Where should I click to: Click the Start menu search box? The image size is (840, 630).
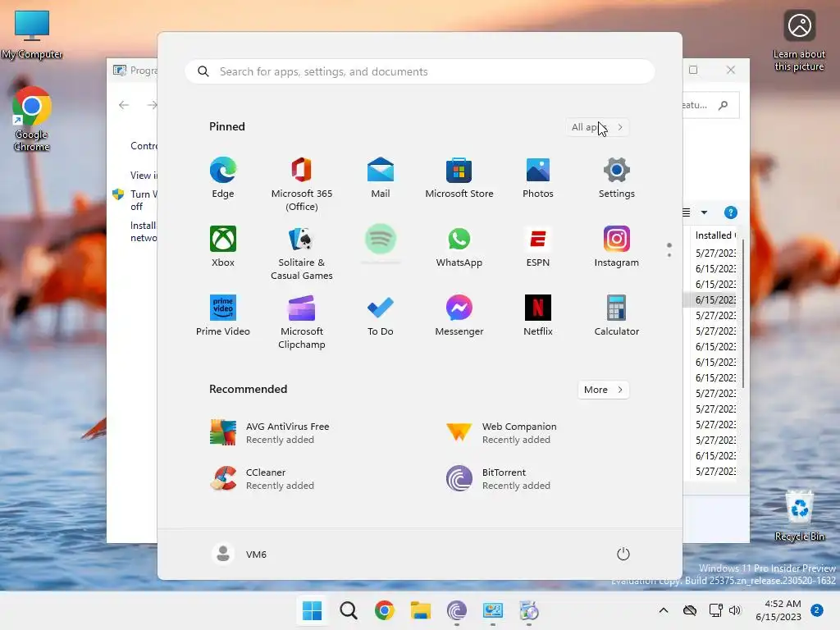coord(420,71)
